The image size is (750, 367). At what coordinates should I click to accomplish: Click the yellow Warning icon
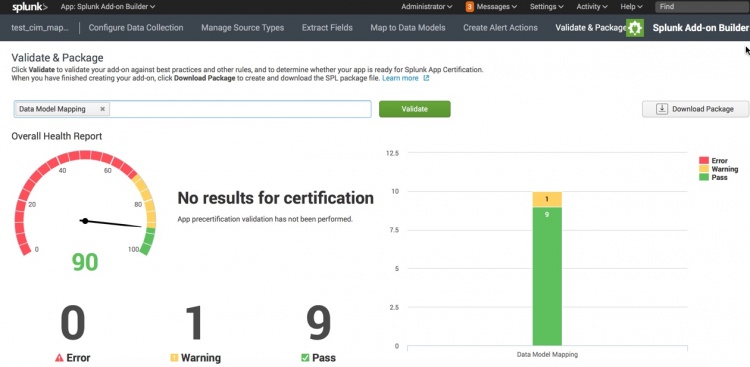click(174, 357)
